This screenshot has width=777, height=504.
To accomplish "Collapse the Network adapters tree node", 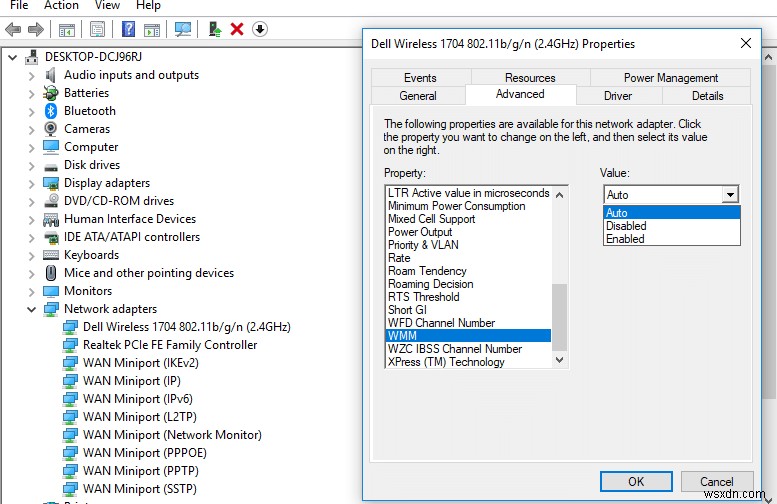I will (32, 309).
